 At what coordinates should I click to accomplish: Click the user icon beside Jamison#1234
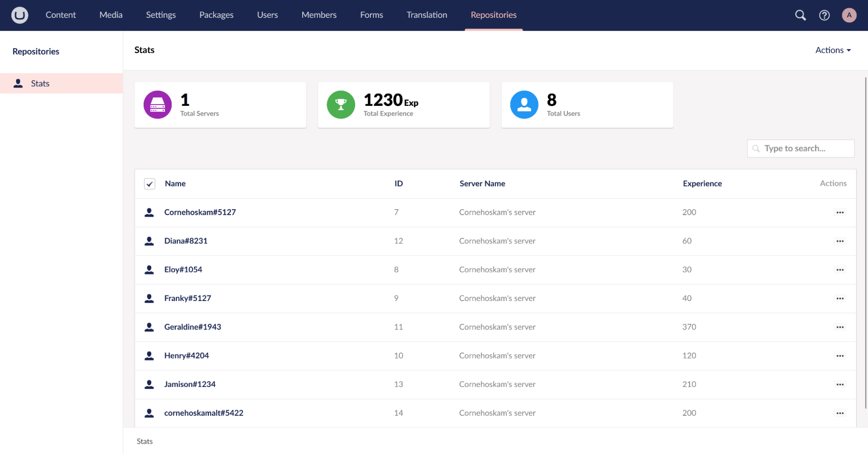point(149,384)
